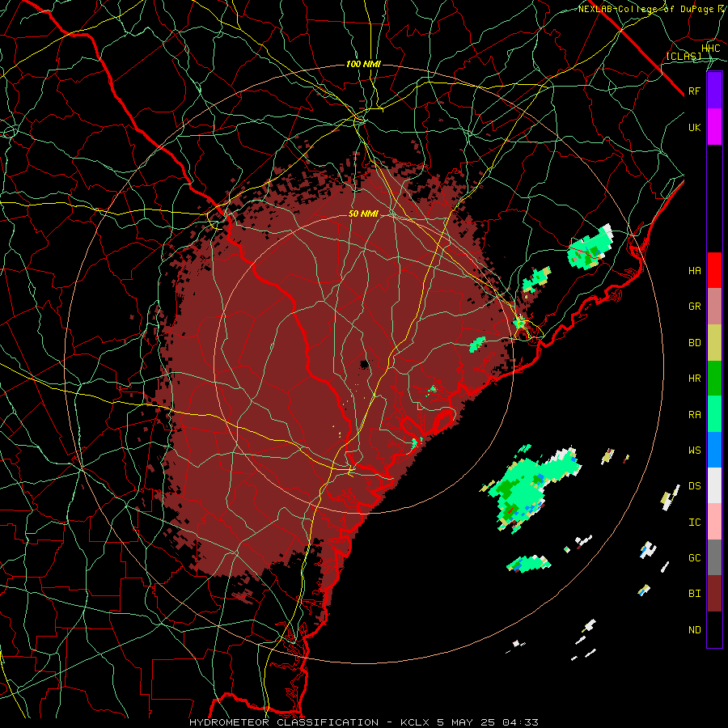
Task: Click the 'UK' legend label
Action: 694,127
